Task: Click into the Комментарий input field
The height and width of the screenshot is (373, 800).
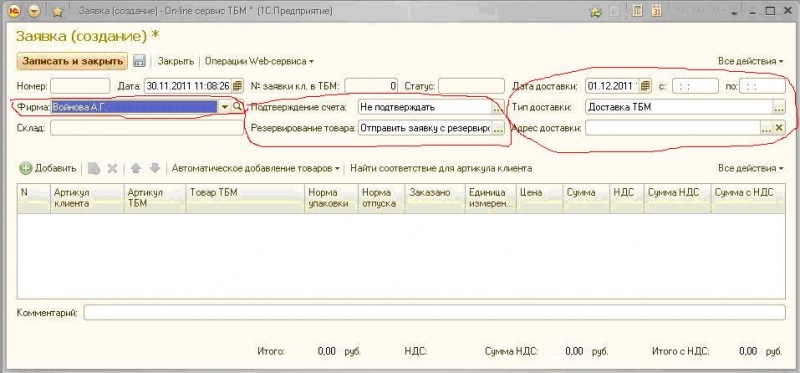Action: pyautogui.click(x=434, y=312)
